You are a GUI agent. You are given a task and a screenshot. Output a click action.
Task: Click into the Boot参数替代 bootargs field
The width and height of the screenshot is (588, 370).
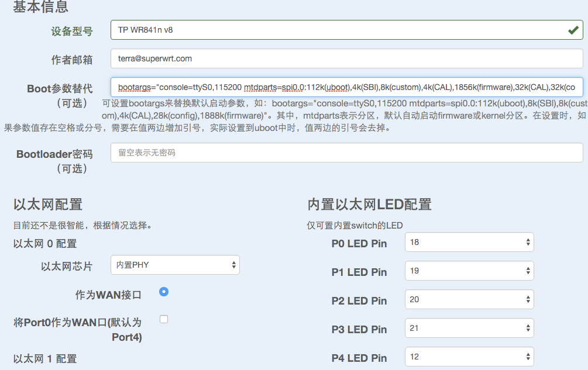click(346, 87)
